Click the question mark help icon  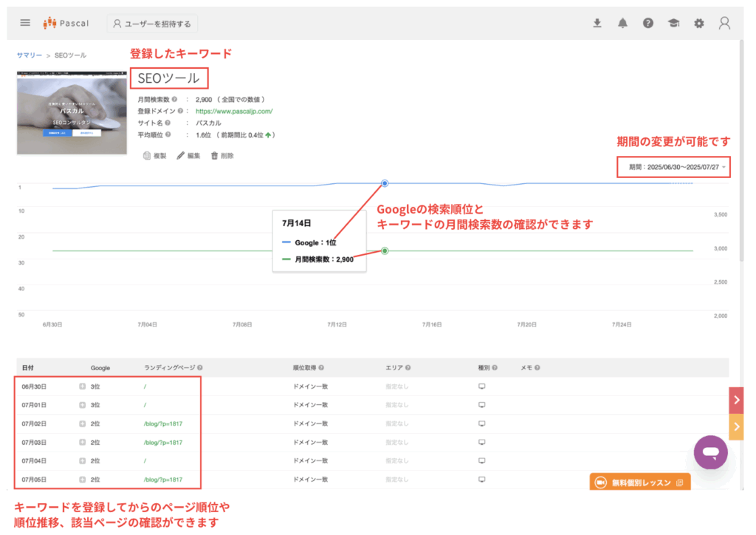pyautogui.click(x=647, y=23)
